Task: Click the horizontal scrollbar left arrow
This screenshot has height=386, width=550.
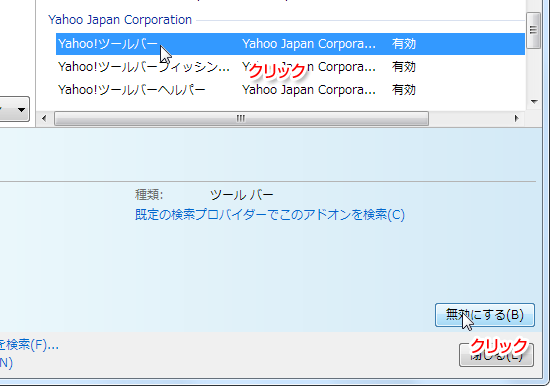Action: [44, 118]
